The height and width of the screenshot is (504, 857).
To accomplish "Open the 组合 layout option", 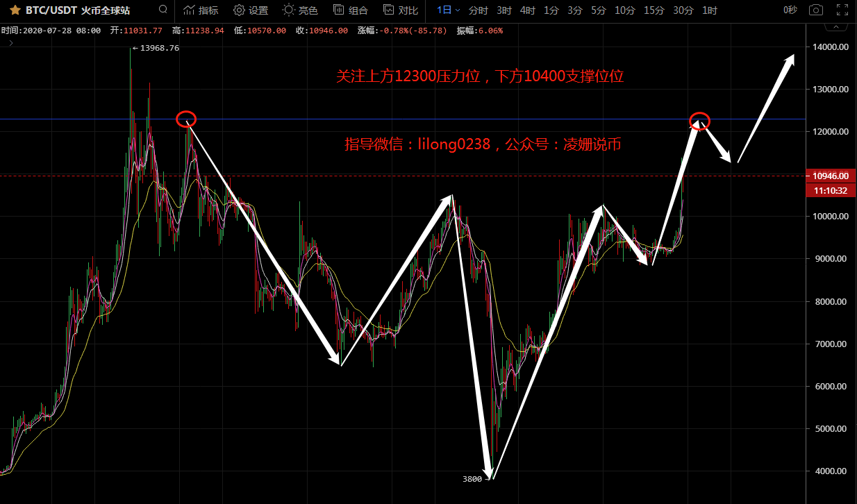I will 351,10.
